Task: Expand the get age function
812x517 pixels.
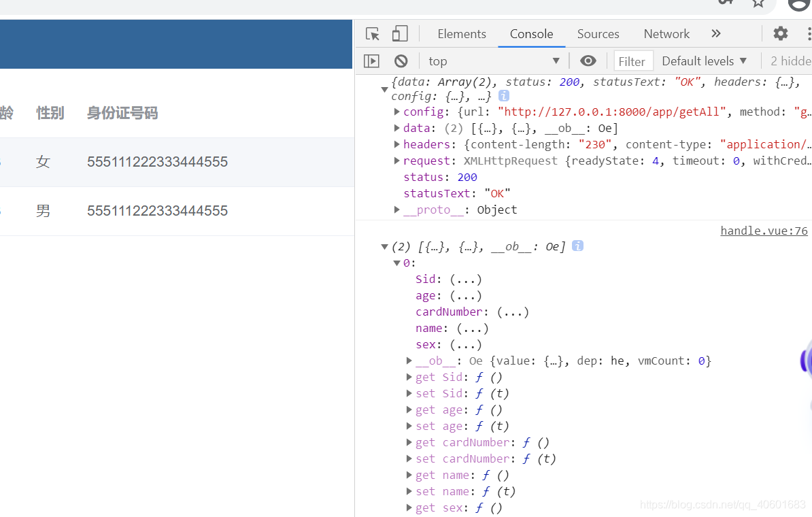Action: [409, 410]
